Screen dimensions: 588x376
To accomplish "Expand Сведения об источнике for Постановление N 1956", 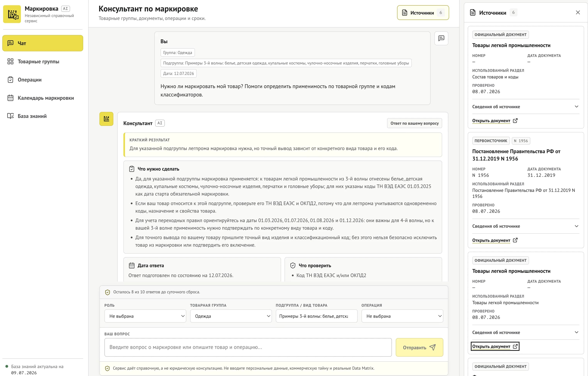I will tap(526, 226).
